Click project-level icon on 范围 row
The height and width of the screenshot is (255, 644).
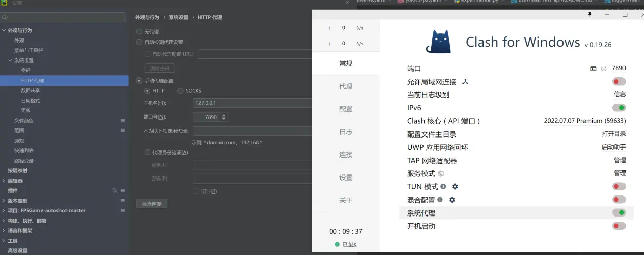pos(123,130)
